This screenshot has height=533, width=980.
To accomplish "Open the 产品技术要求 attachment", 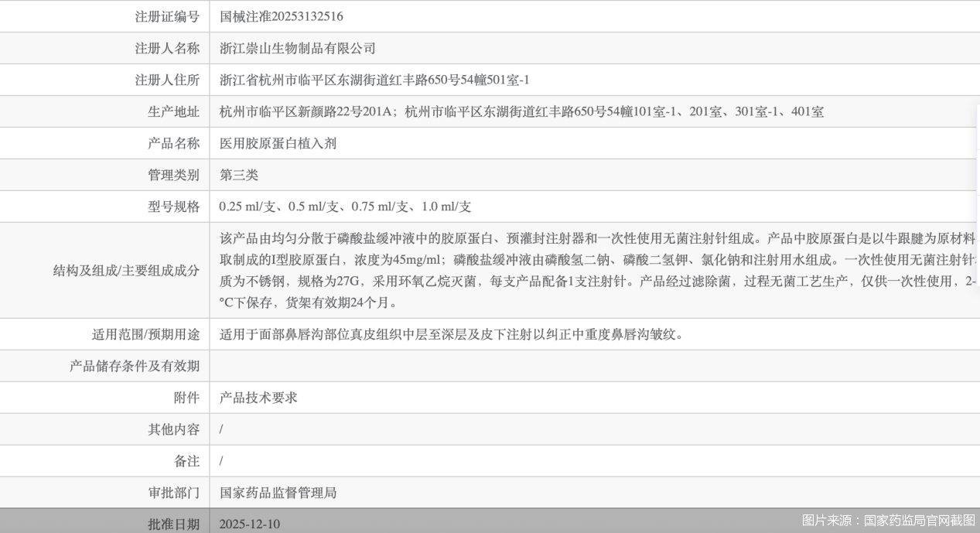I will [x=258, y=397].
